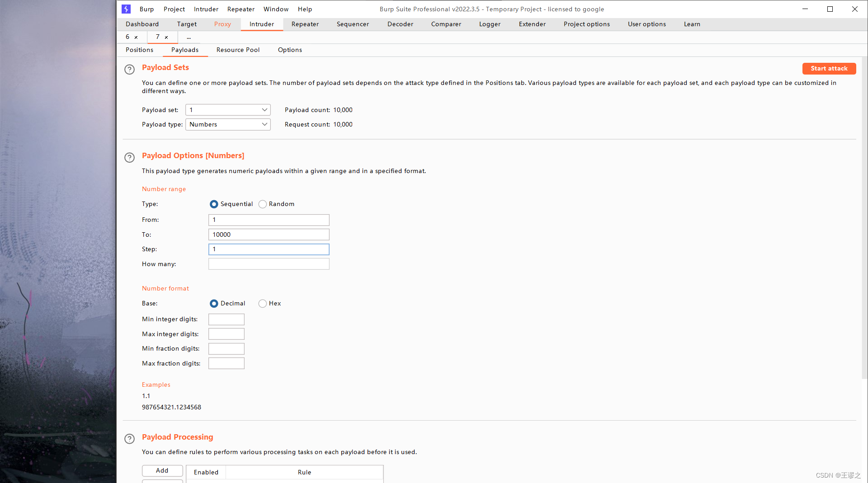
Task: Open the Burp menu
Action: (x=146, y=9)
